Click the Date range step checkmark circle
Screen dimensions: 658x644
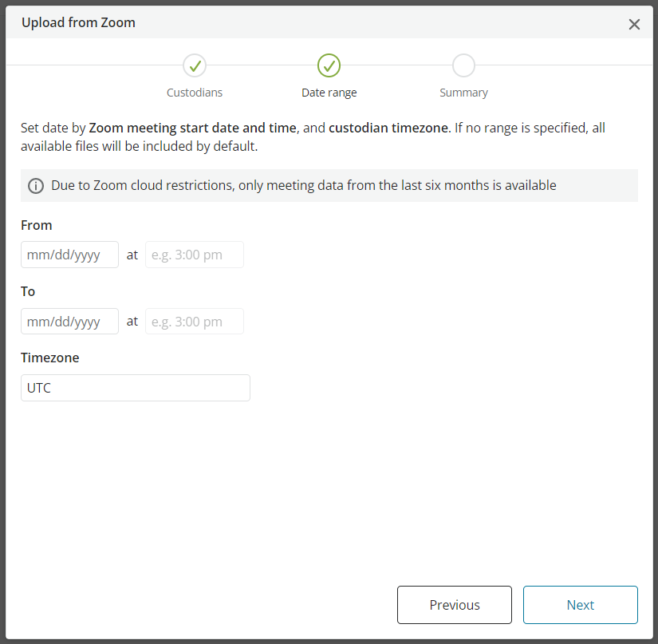[x=329, y=65]
